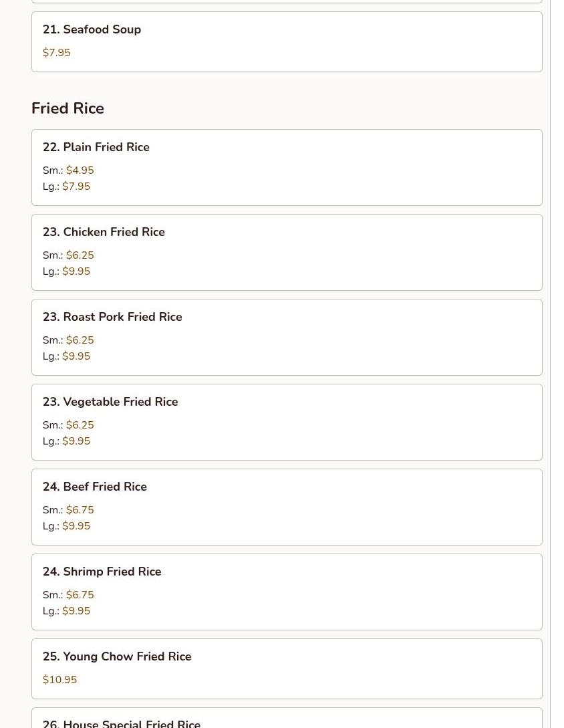Open the Young Chow Fried Rice item
The image size is (564, 728).
pos(117,656)
